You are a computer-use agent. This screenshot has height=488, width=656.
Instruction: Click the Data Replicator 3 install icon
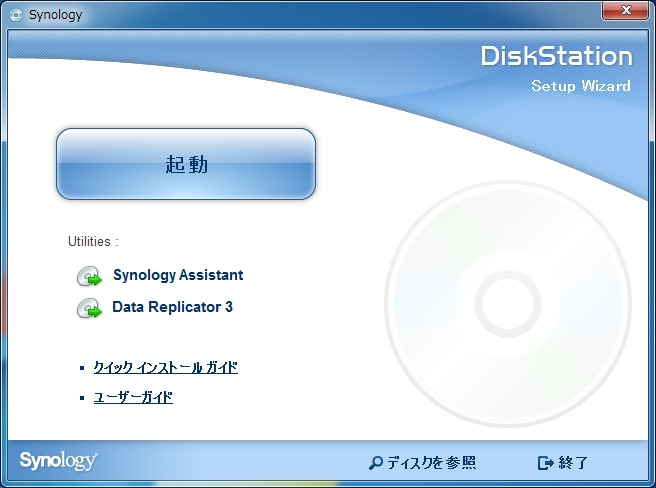point(89,308)
